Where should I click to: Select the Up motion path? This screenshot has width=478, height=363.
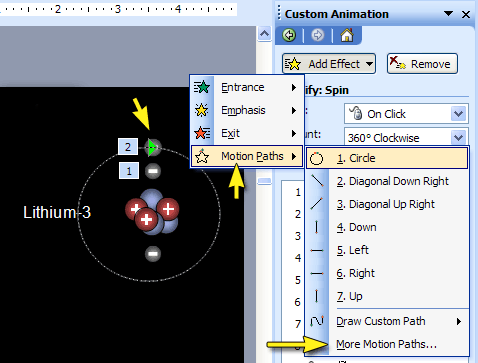point(387,296)
